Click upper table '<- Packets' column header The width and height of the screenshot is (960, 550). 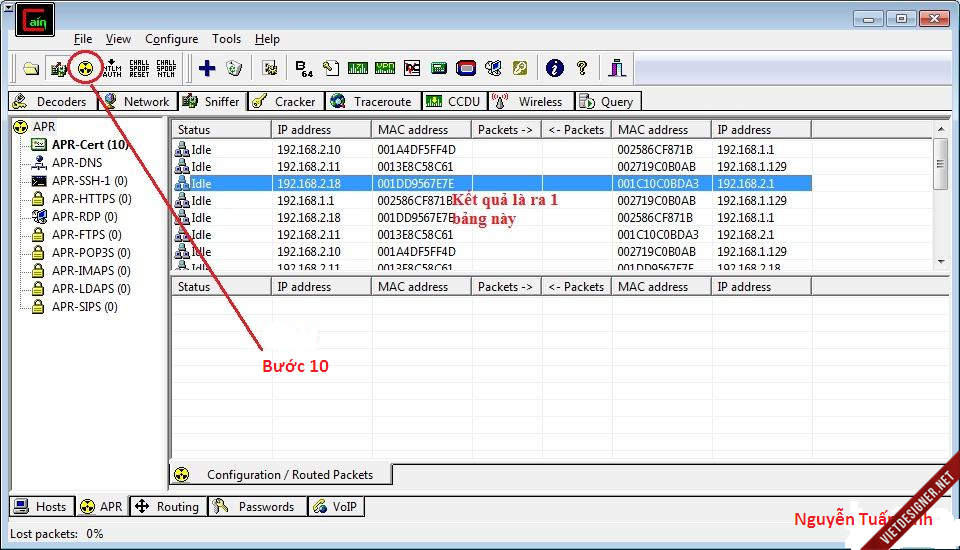point(577,130)
